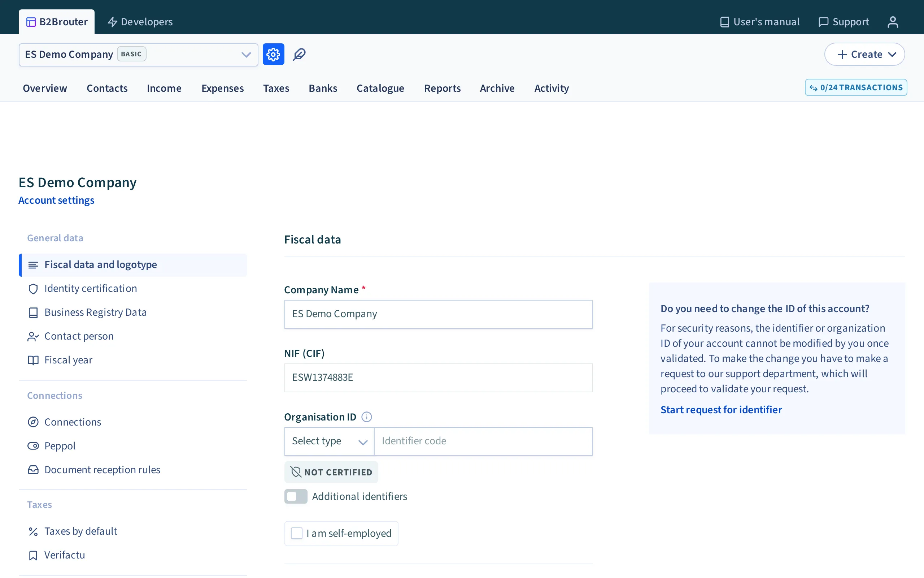Click the Taxes by default percent icon
Viewport: 924px width, 578px height.
[x=33, y=531]
